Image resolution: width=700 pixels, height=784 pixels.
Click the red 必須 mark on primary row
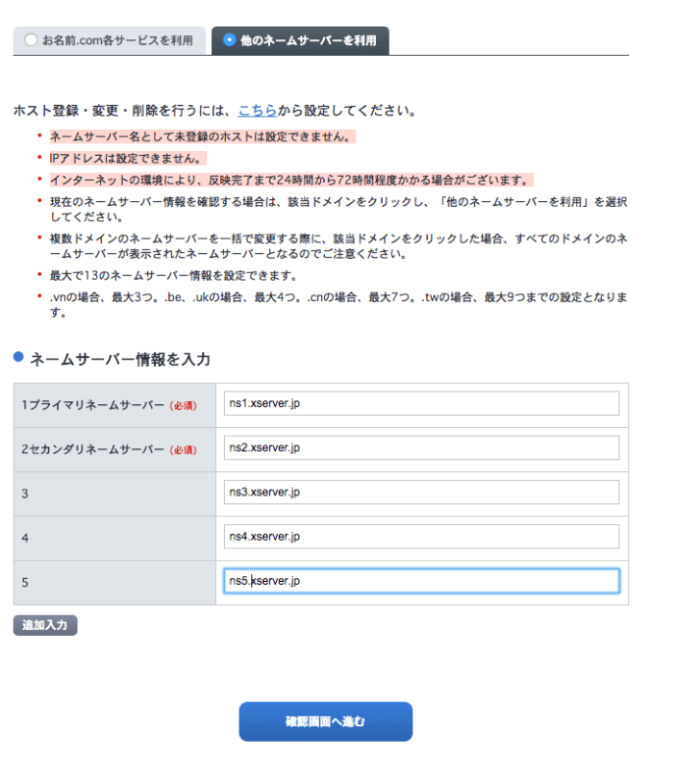tap(184, 406)
